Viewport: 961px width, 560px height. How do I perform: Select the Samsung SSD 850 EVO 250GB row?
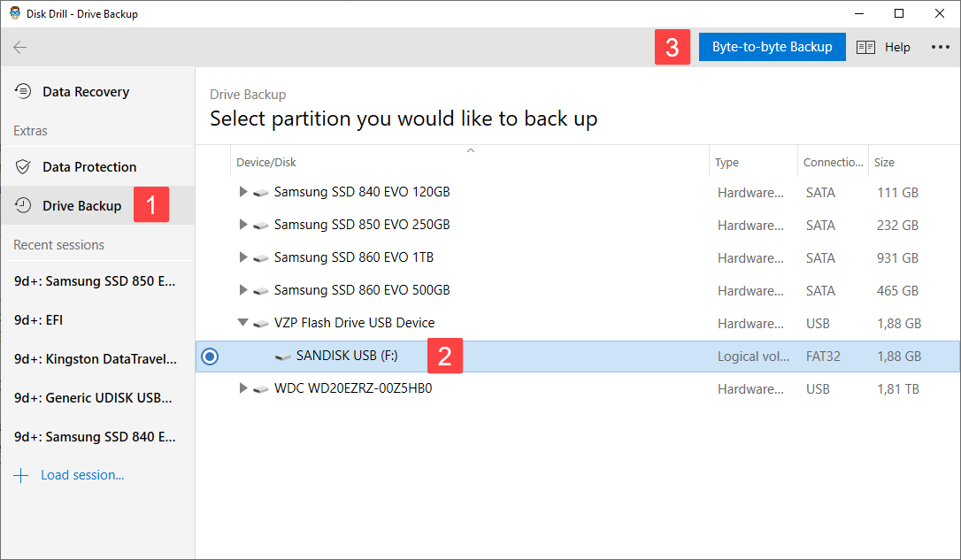click(362, 225)
